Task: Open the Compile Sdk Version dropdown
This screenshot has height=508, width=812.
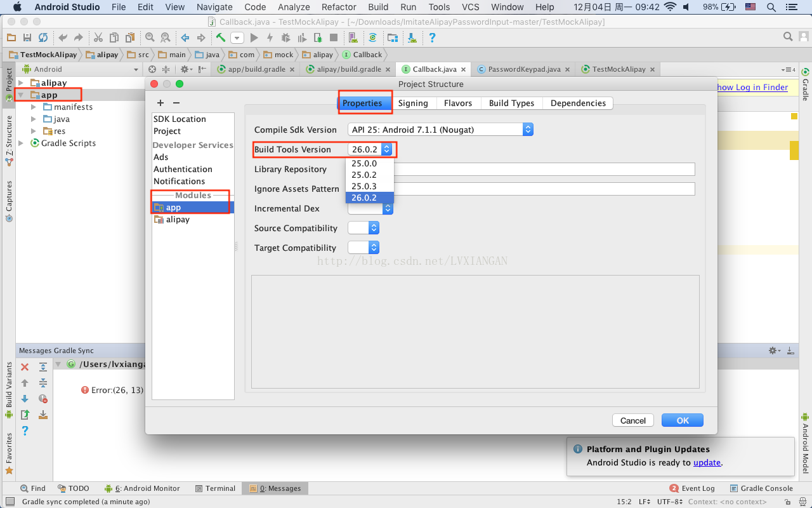Action: click(440, 130)
